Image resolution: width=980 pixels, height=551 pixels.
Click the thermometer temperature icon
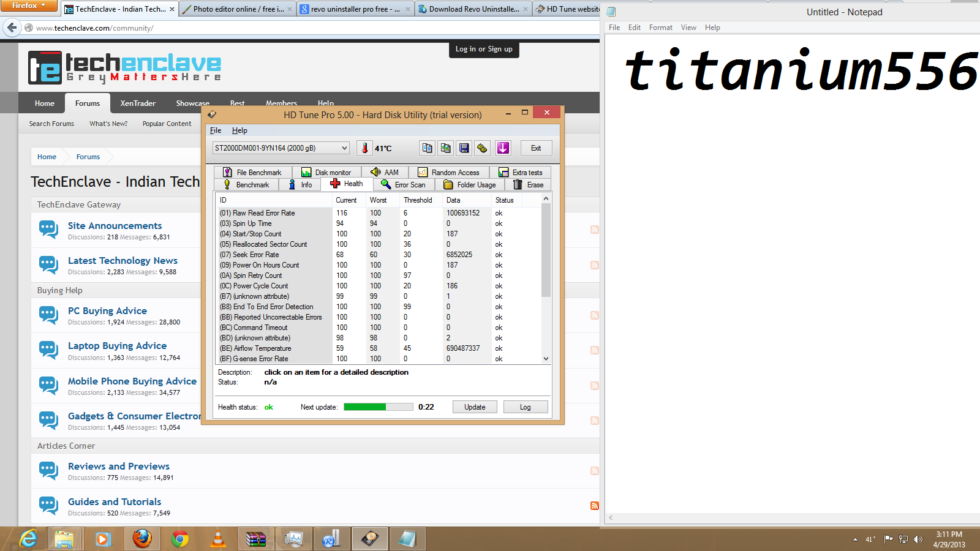[x=365, y=148]
